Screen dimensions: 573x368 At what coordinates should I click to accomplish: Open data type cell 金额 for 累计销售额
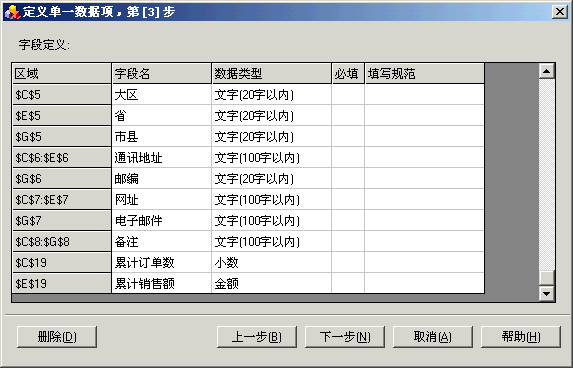[272, 283]
